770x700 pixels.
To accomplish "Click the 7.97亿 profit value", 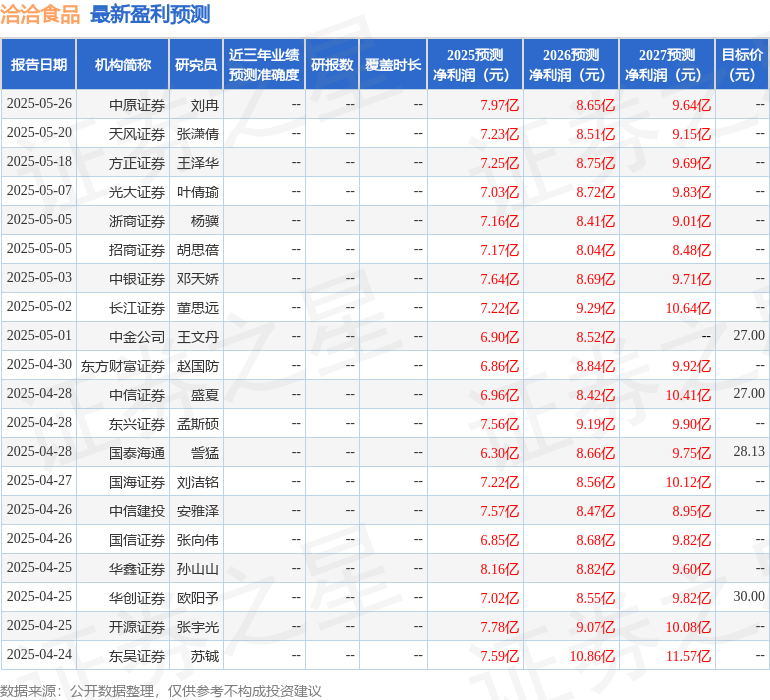I will coord(499,105).
